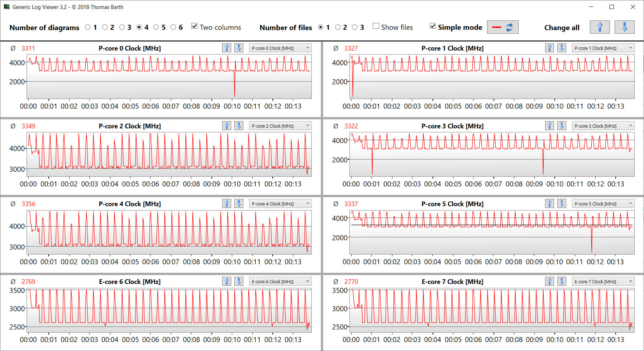Disable the Two columns checkbox
This screenshot has width=644, height=351.
tap(195, 26)
